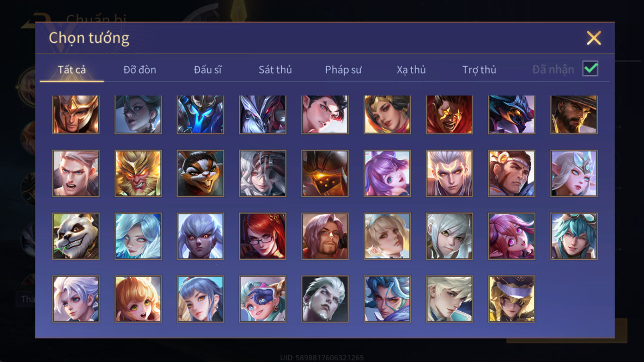Screen dimensions: 644x362
Task: Open the Sát thủ tab
Action: (x=275, y=70)
